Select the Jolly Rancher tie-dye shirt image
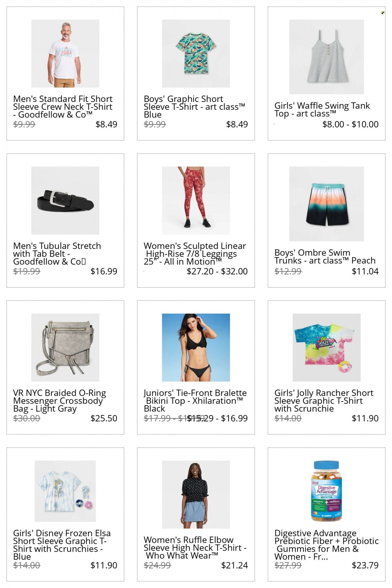The width and height of the screenshot is (392, 588). [326, 347]
